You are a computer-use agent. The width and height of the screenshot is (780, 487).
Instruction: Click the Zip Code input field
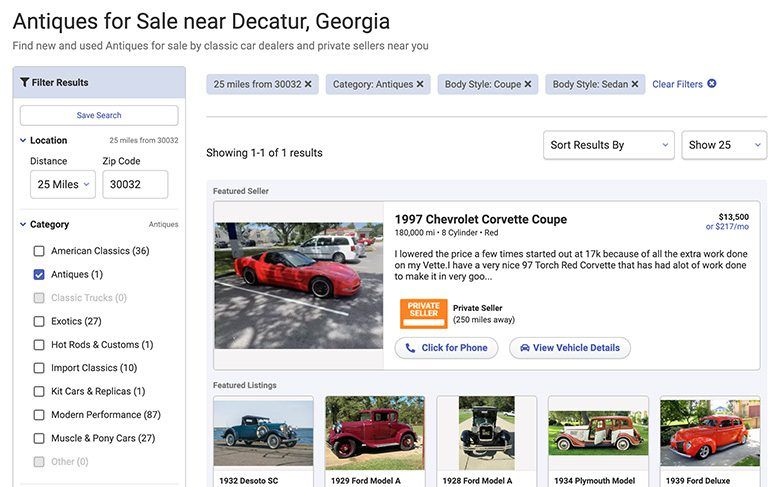[x=135, y=185]
